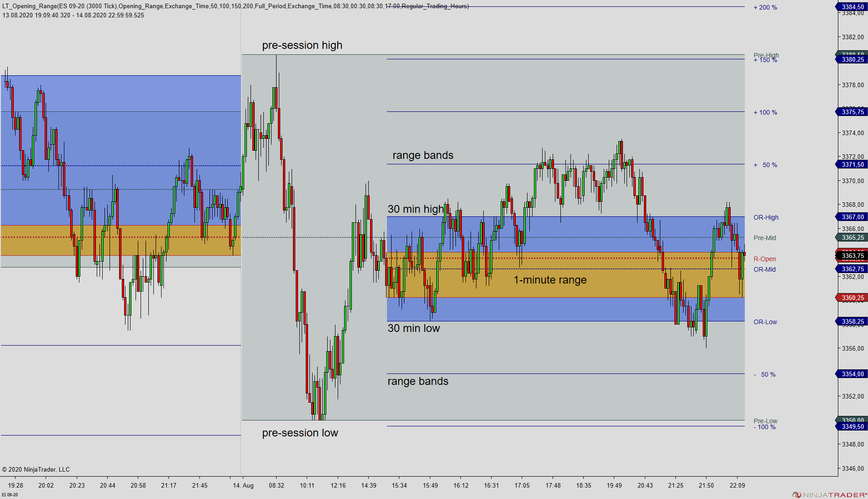The image size is (868, 499).
Task: Click the 18:35 time axis label
Action: pos(584,485)
